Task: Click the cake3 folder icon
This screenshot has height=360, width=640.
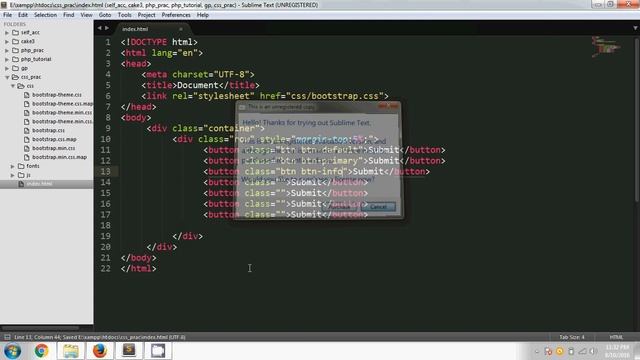Action: click(16, 41)
